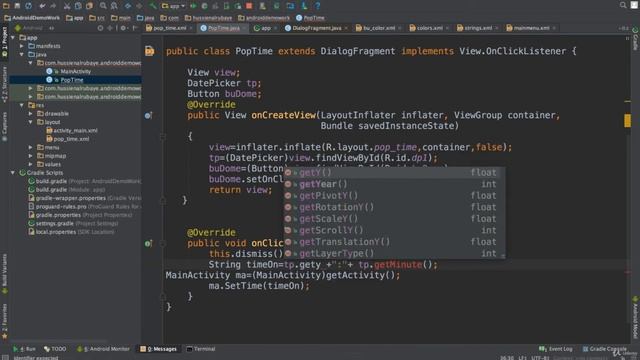The width and height of the screenshot is (640, 360).
Task: Click the src breadcrumb folder
Action: click(x=97, y=18)
